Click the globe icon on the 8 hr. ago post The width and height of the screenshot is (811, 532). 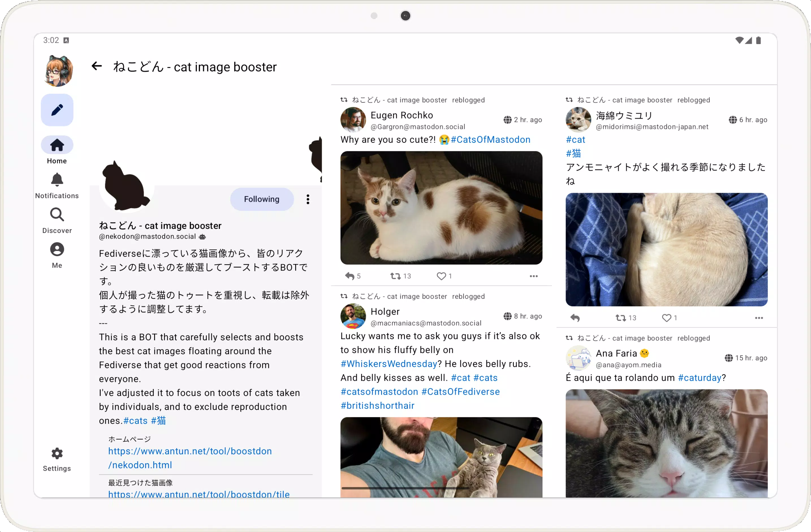click(507, 316)
